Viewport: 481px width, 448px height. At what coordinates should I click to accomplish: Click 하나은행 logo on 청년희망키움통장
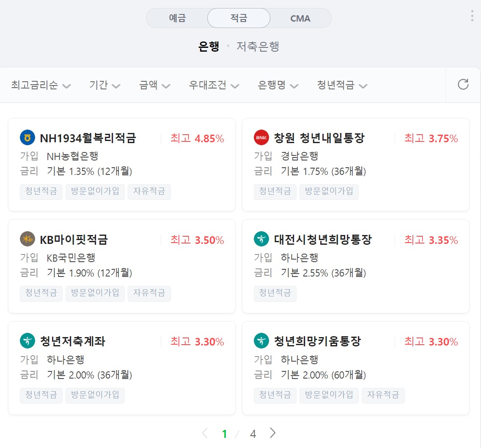(x=261, y=341)
